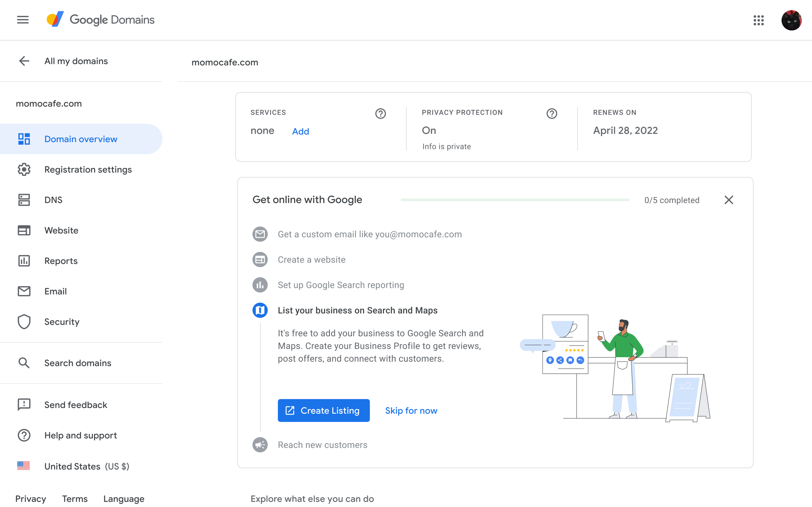Click the Security shield icon
812x507 pixels.
24,322
